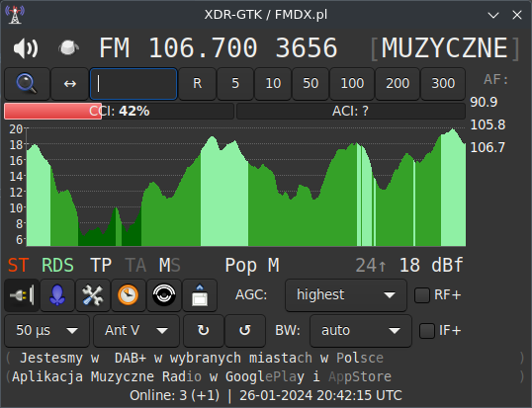The height and width of the screenshot is (408, 532).
Task: Open the 50 µs deemphasis dropdown
Action: 46,331
